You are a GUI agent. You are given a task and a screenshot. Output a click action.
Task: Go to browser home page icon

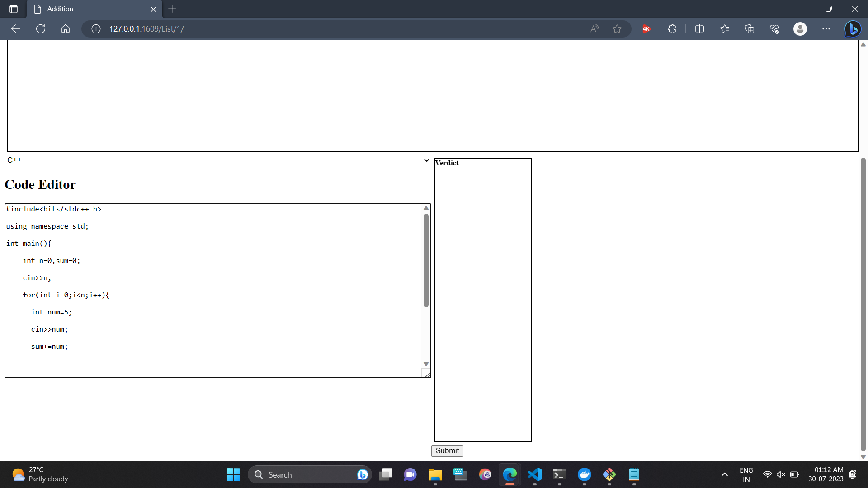click(66, 29)
